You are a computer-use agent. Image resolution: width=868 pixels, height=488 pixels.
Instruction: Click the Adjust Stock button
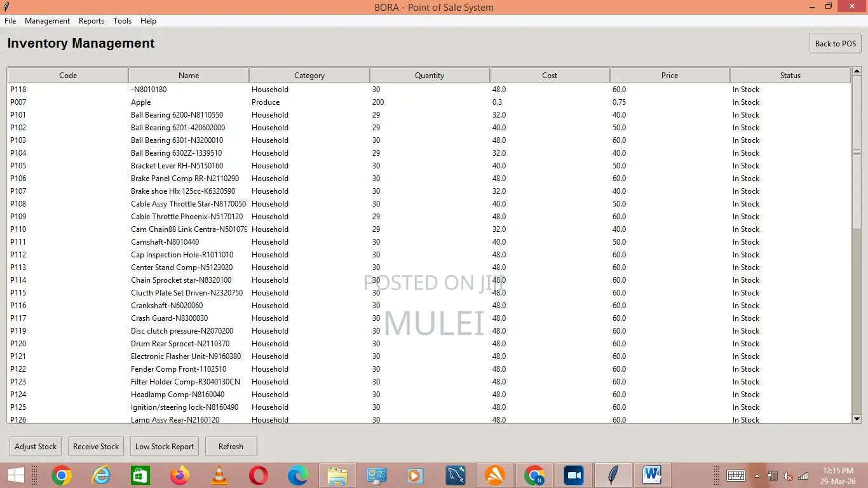(x=36, y=447)
